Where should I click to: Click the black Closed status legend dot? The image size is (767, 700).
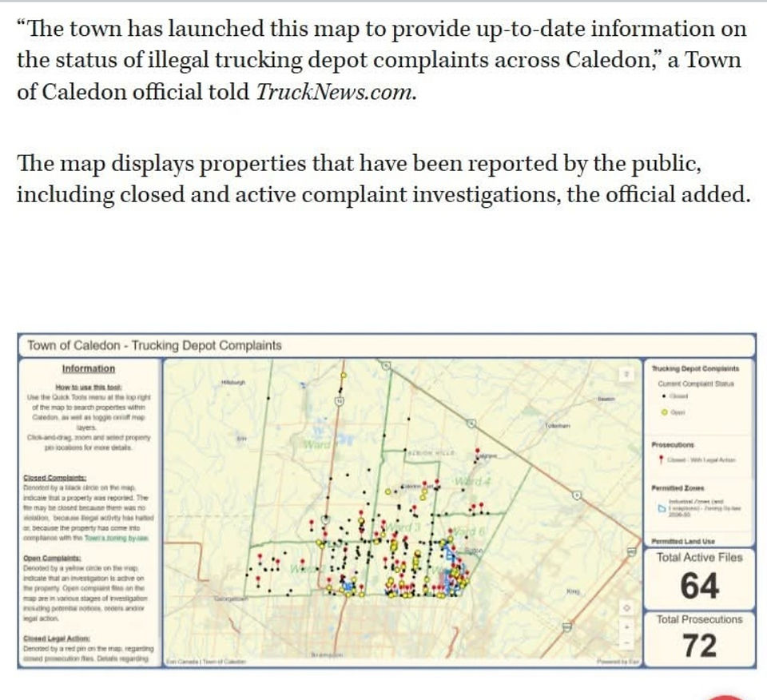pos(664,396)
